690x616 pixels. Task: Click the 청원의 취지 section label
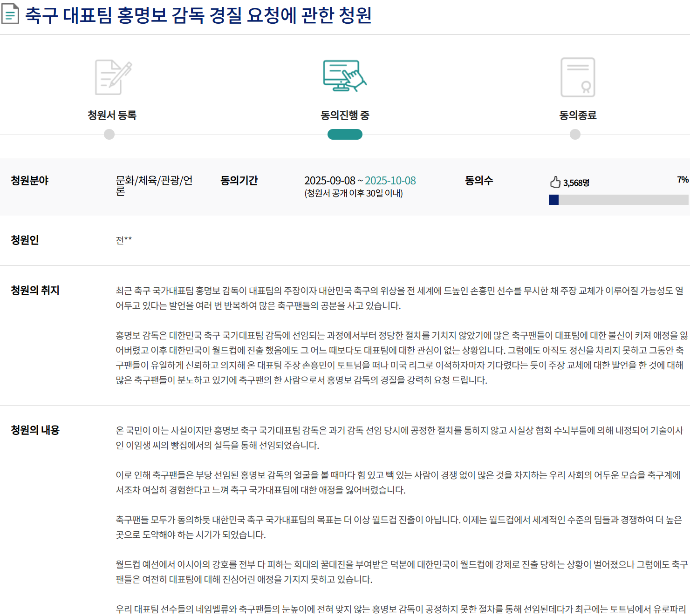[35, 291]
